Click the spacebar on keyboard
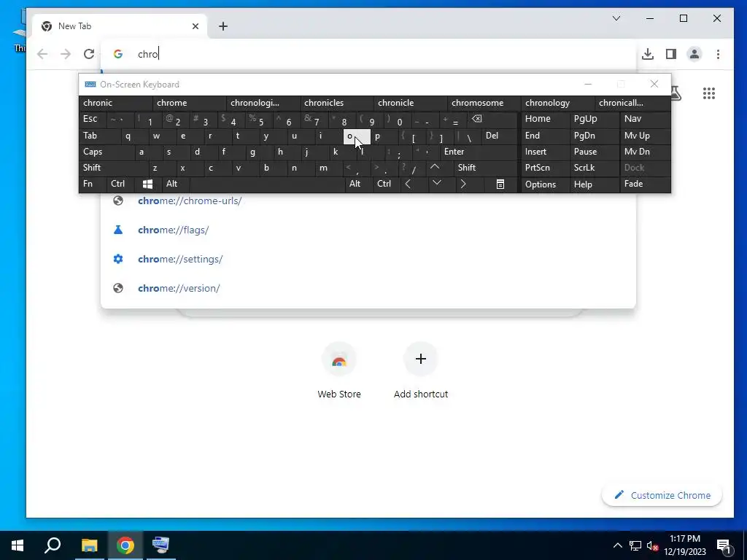 tap(267, 184)
